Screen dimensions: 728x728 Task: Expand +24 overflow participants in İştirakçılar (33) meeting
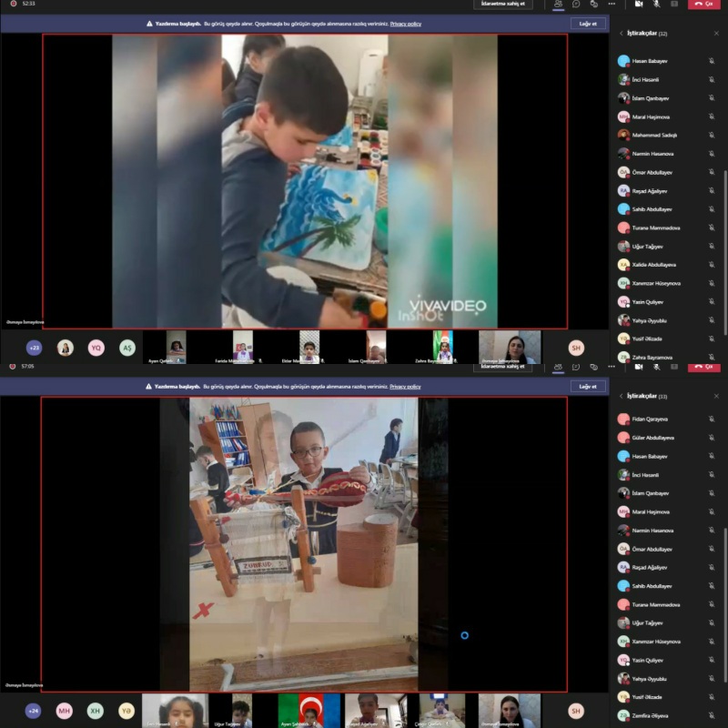[x=33, y=711]
